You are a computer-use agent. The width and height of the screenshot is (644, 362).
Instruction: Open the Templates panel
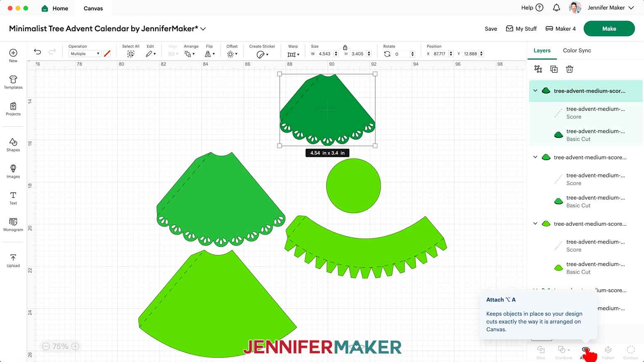[x=13, y=82]
